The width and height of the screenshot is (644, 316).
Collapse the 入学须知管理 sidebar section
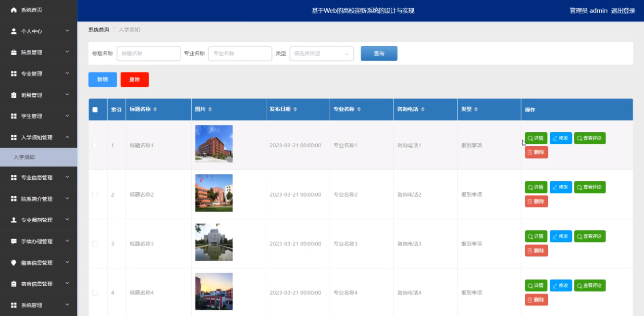(67, 137)
